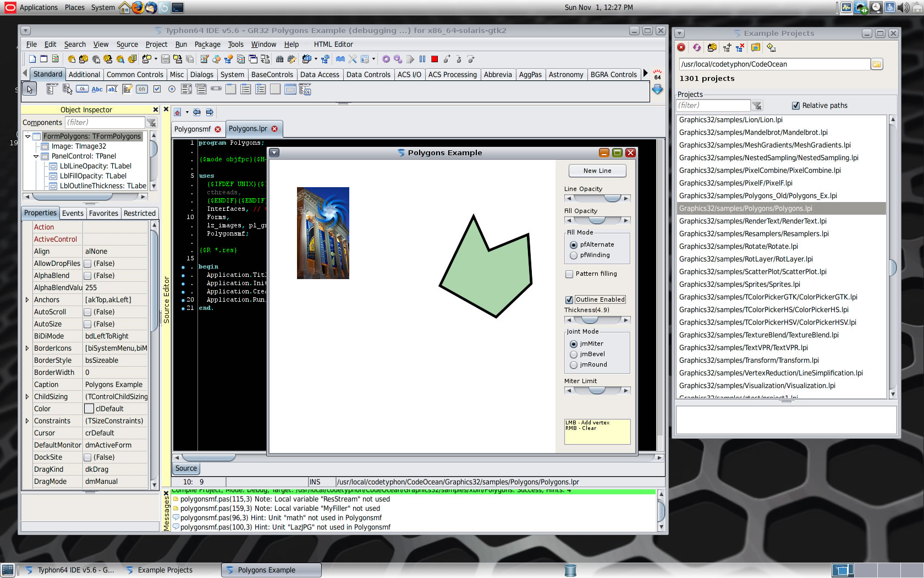Uncheck the Outline Enabled checkbox
The width and height of the screenshot is (924, 578).
point(569,300)
